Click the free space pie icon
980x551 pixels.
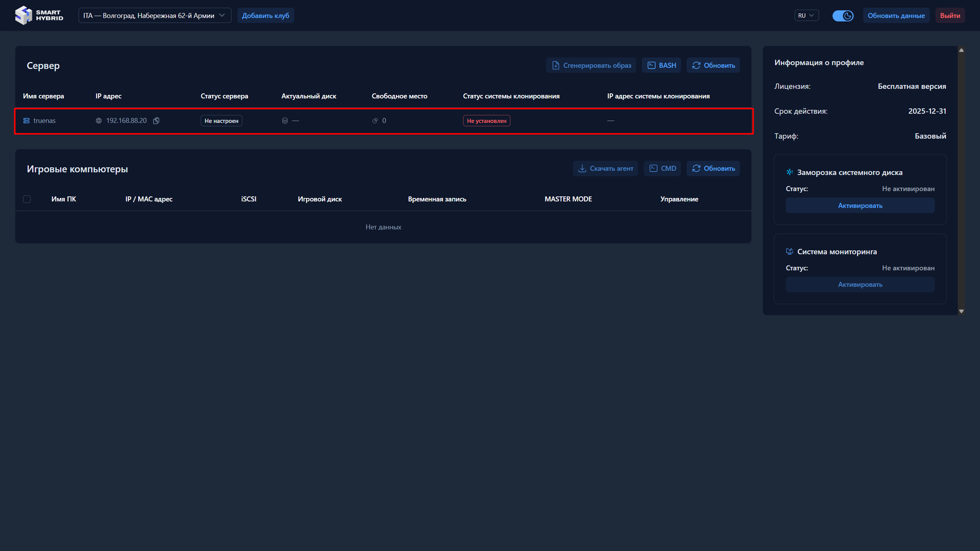pyautogui.click(x=375, y=121)
